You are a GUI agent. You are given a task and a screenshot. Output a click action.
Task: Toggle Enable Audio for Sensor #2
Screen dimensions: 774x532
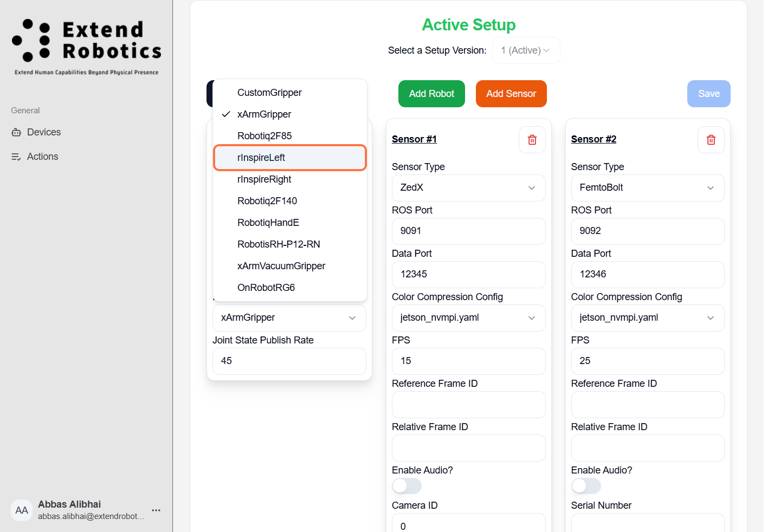point(586,486)
